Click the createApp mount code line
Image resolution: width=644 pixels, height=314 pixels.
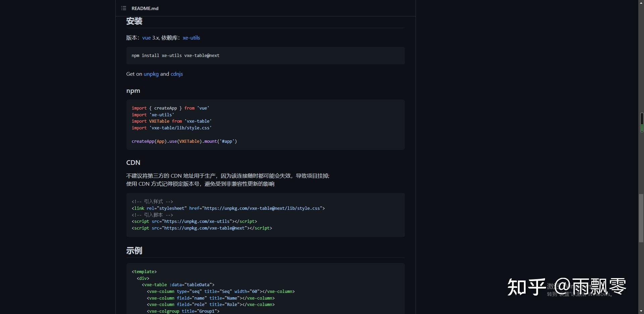[184, 141]
